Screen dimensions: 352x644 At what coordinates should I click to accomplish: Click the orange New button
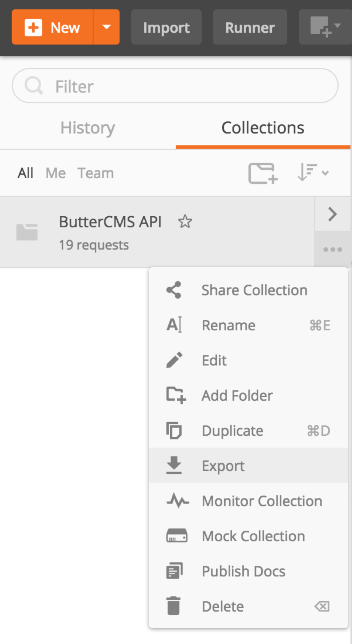[52, 27]
